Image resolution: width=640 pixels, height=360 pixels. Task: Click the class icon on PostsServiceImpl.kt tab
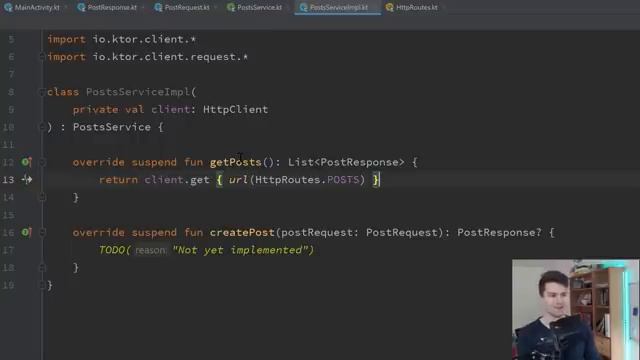click(304, 7)
